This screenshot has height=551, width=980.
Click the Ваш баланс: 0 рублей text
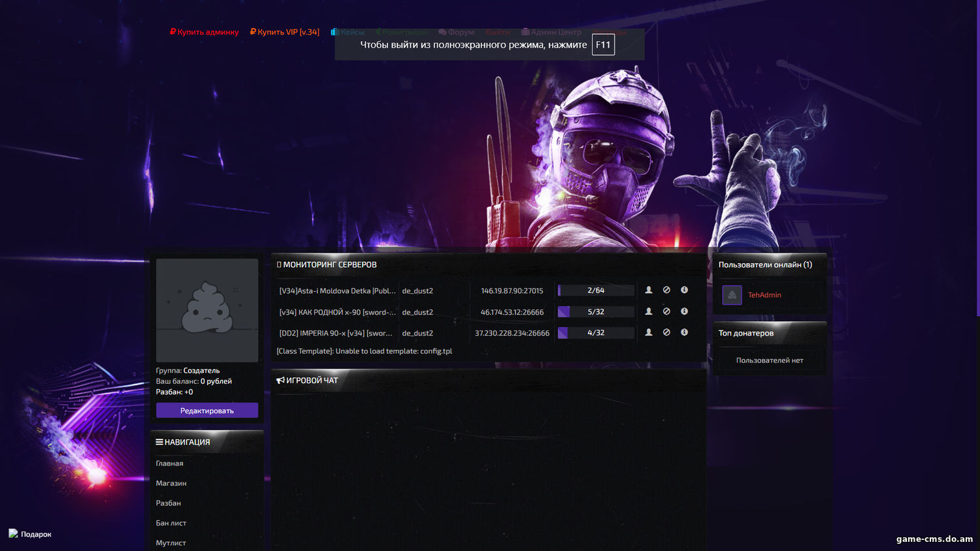193,381
